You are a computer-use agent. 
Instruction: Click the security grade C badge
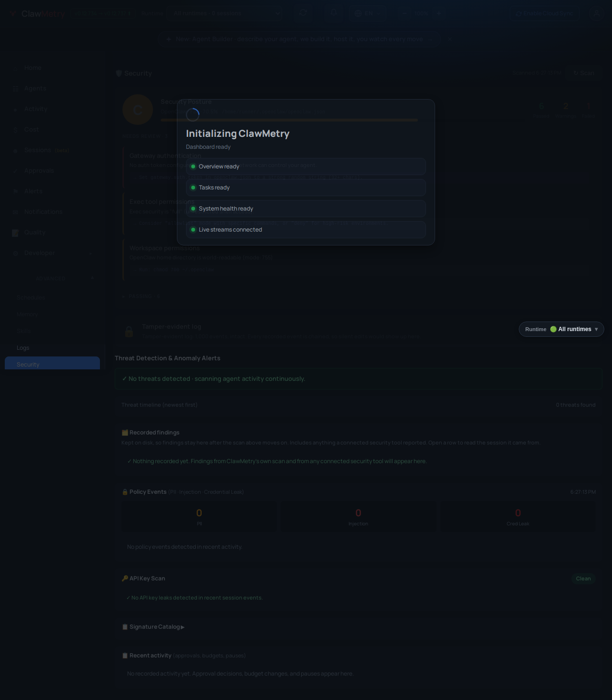(138, 110)
